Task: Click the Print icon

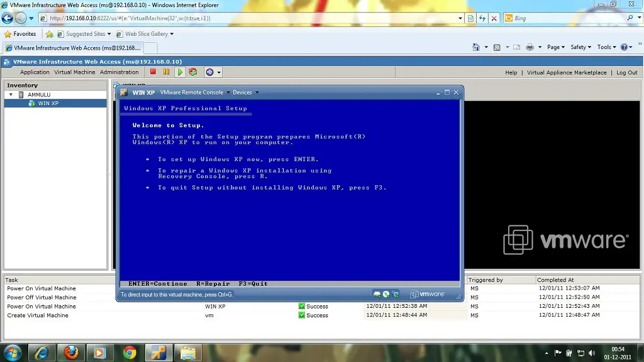Action: (530, 47)
